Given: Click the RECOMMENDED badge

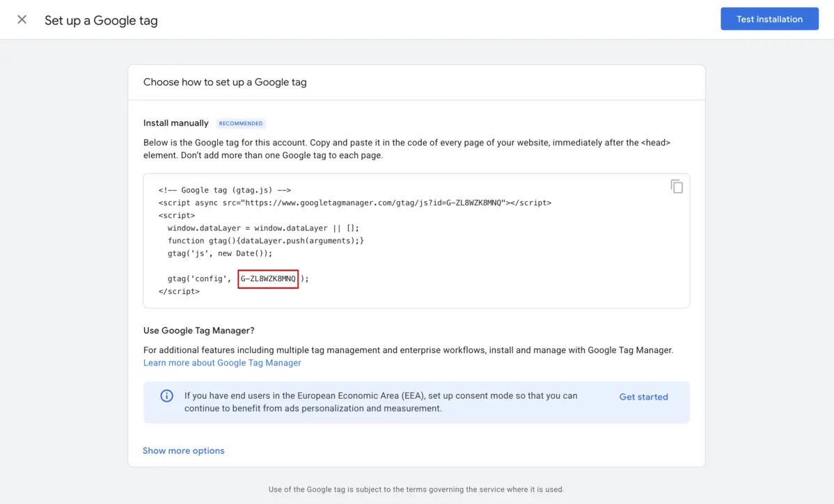Looking at the screenshot, I should coord(240,123).
